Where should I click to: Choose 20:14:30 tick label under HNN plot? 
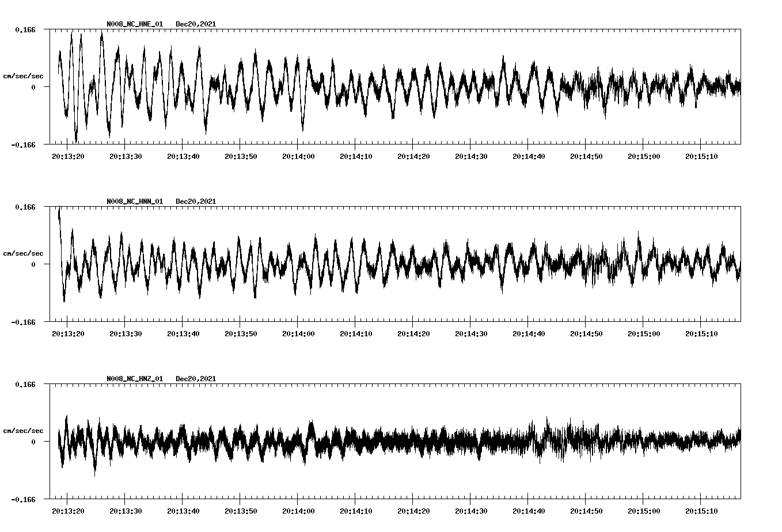(x=471, y=334)
